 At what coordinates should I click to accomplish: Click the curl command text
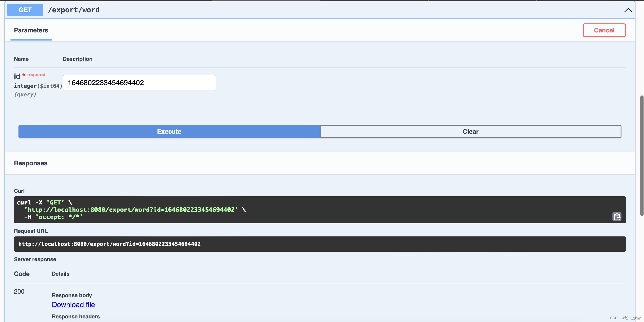tap(131, 210)
